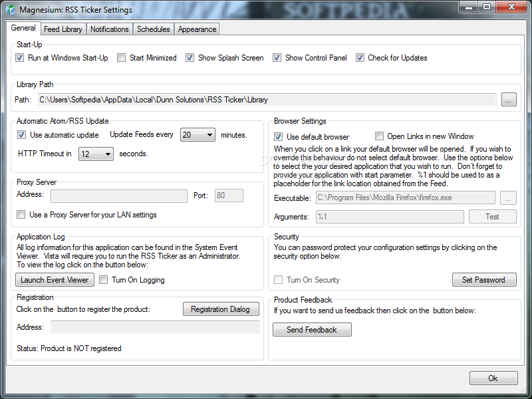Maximize the RSS Ticker Settings window

pyautogui.click(x=487, y=7)
